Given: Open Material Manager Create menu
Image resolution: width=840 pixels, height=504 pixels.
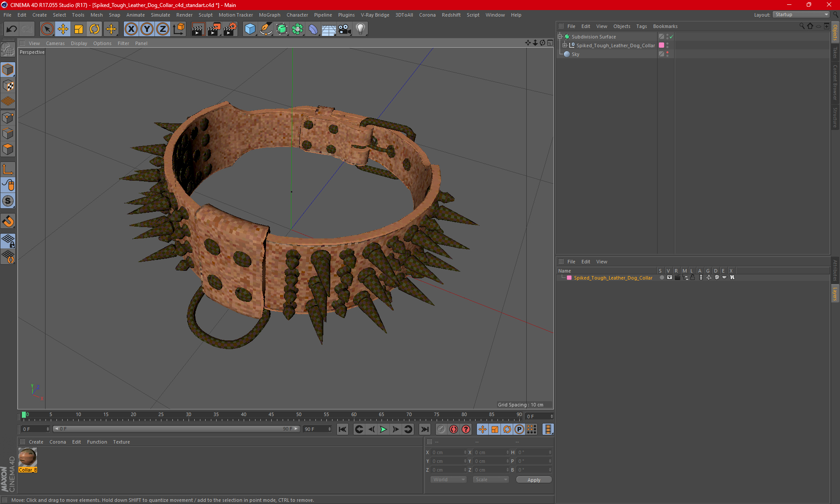Looking at the screenshot, I should (36, 442).
